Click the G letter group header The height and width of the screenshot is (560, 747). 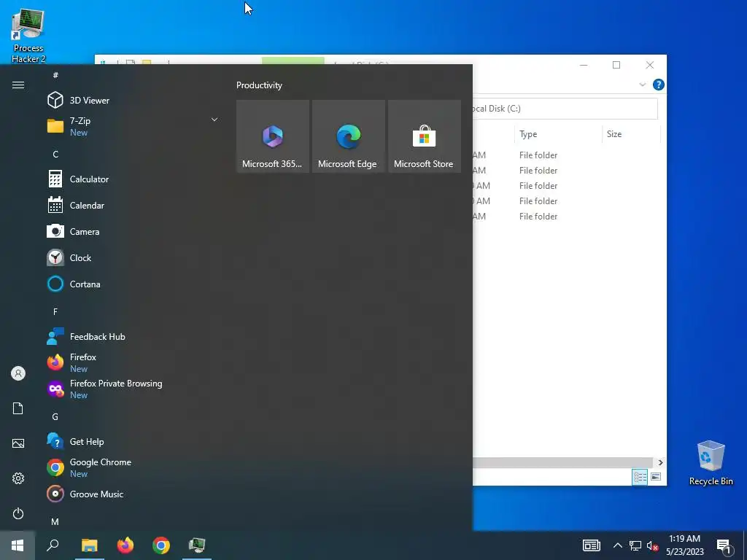tap(55, 416)
